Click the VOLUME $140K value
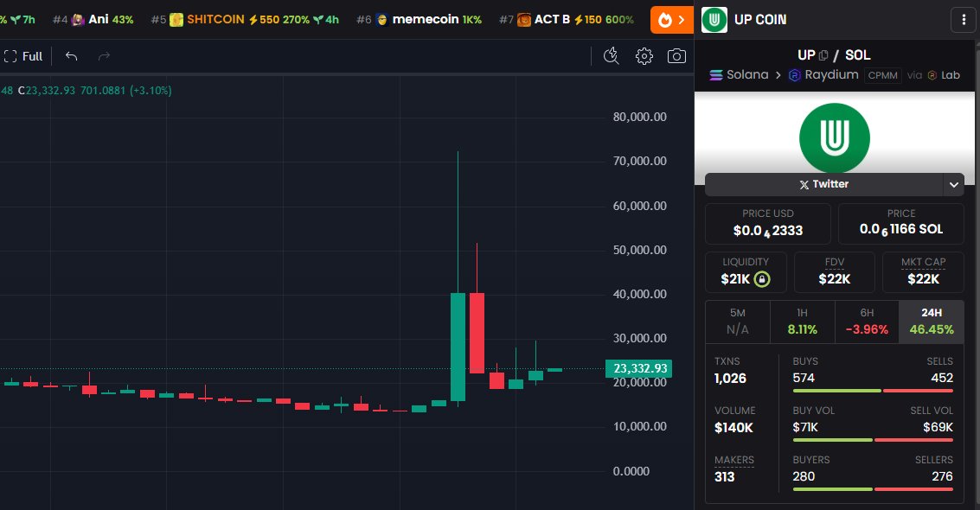This screenshot has height=510, width=980. coord(733,428)
